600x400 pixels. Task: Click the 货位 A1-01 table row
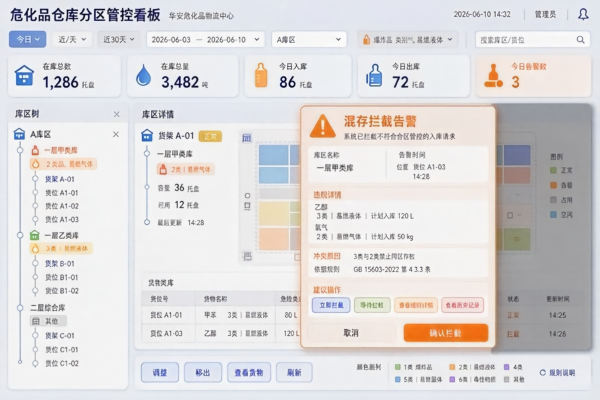(221, 315)
